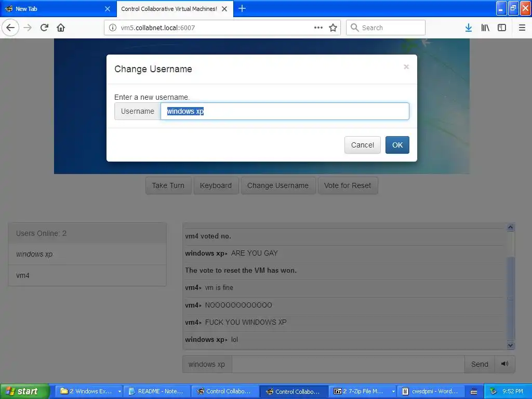Click the windows xp username chat label
The width and height of the screenshot is (532, 399).
(207, 364)
